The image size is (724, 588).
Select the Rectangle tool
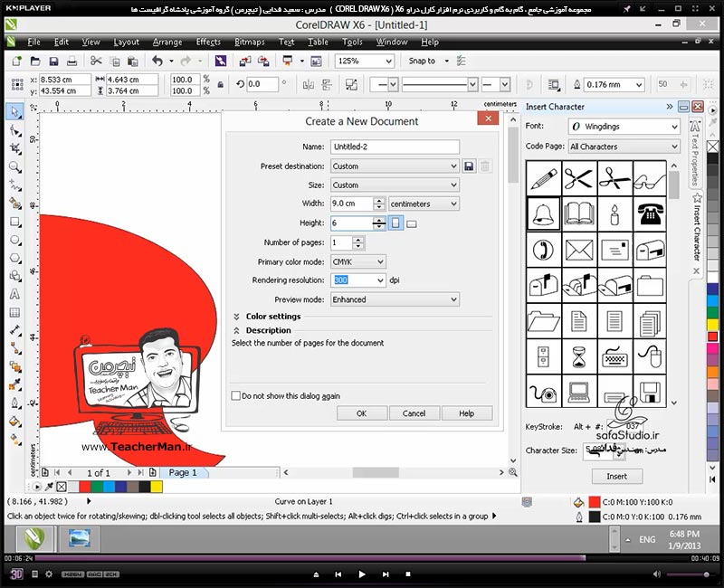[14, 222]
